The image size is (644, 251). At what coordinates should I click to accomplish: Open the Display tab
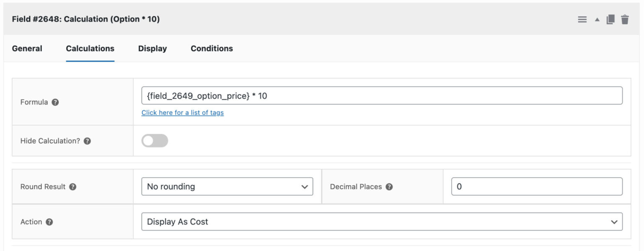coord(153,49)
